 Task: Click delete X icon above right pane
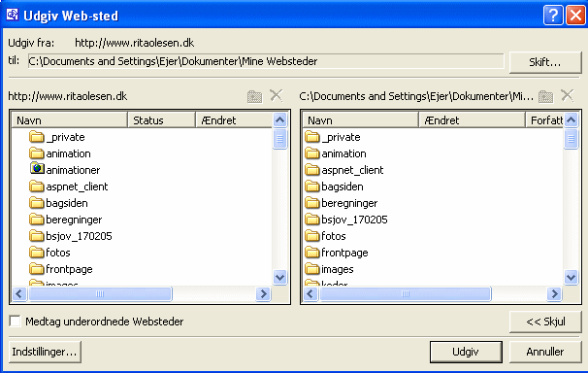coord(568,96)
